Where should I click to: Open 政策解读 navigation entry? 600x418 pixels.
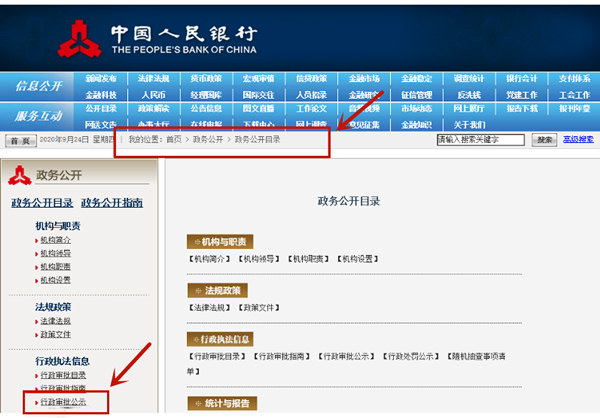tap(153, 109)
